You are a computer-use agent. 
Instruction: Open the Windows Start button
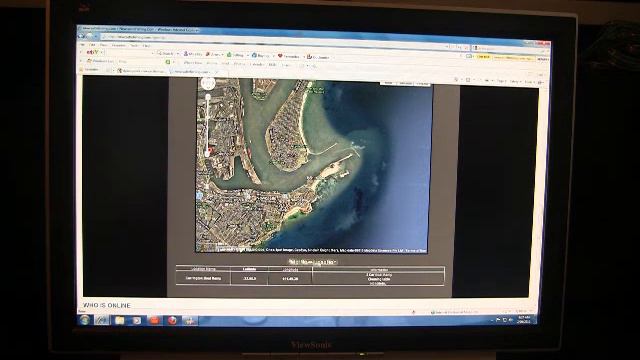tap(85, 320)
